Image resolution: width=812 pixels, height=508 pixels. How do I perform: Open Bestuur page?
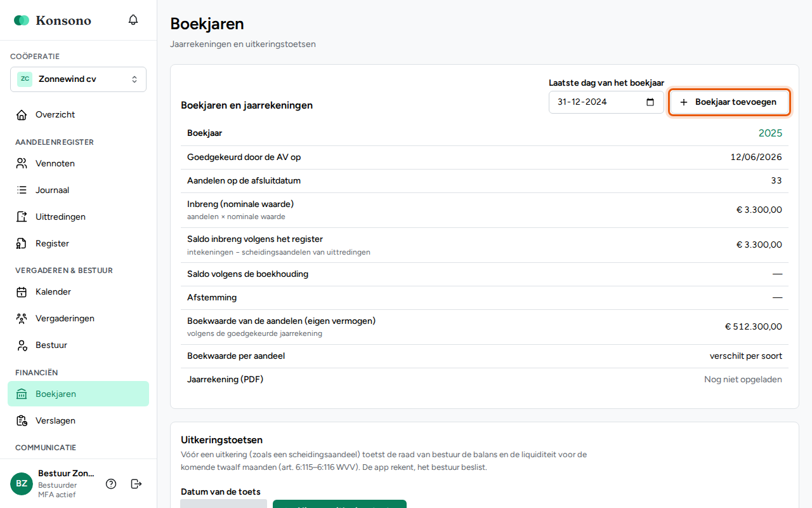pyautogui.click(x=78, y=345)
